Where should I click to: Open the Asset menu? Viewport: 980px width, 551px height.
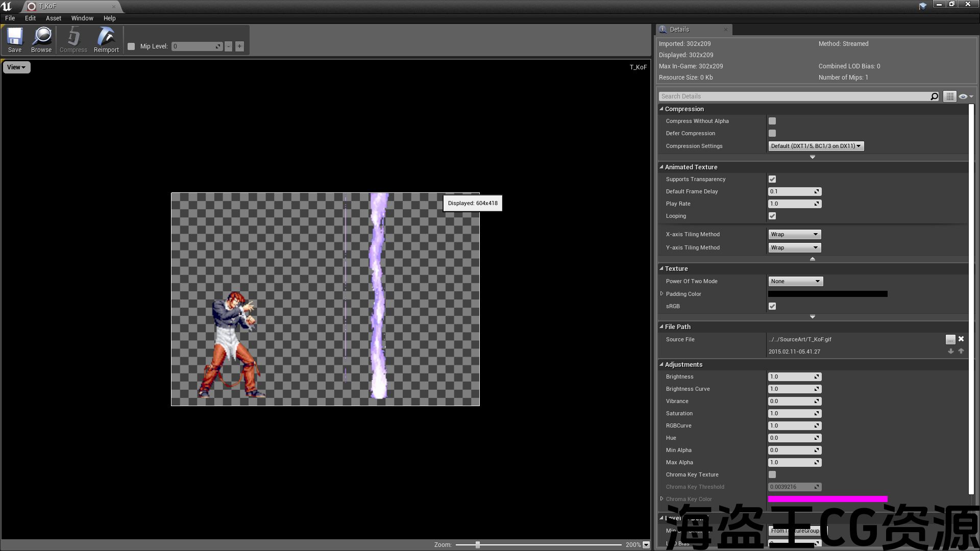coord(53,18)
